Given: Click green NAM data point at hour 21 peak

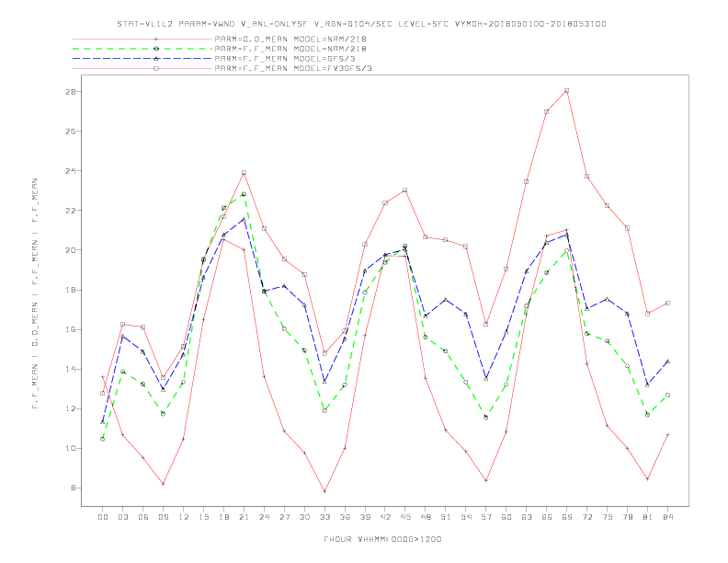Looking at the screenshot, I should tap(244, 194).
